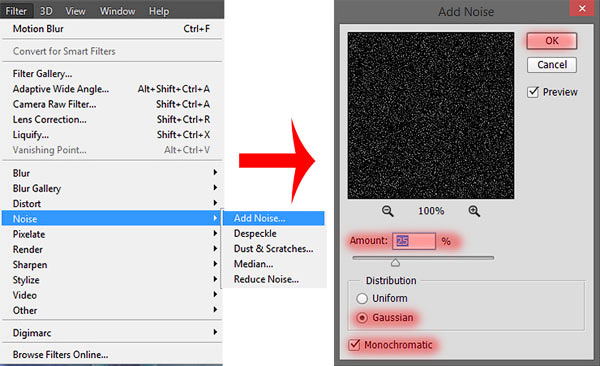The image size is (600, 366).
Task: Open the Window menu
Action: point(117,11)
